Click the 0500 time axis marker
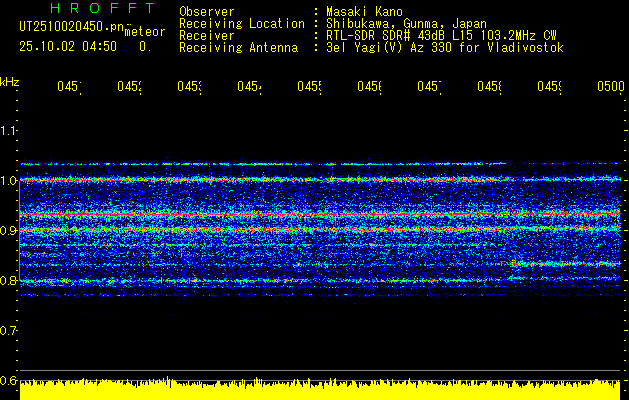The height and width of the screenshot is (400, 629). click(611, 86)
